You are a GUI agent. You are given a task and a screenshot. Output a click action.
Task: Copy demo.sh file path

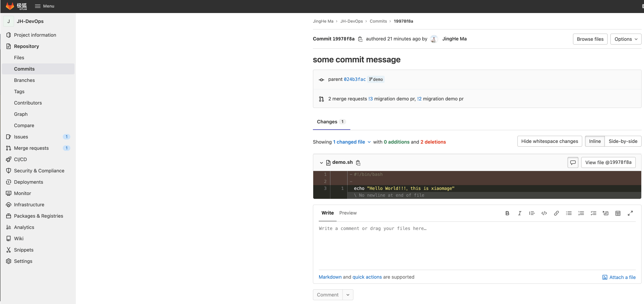point(358,163)
